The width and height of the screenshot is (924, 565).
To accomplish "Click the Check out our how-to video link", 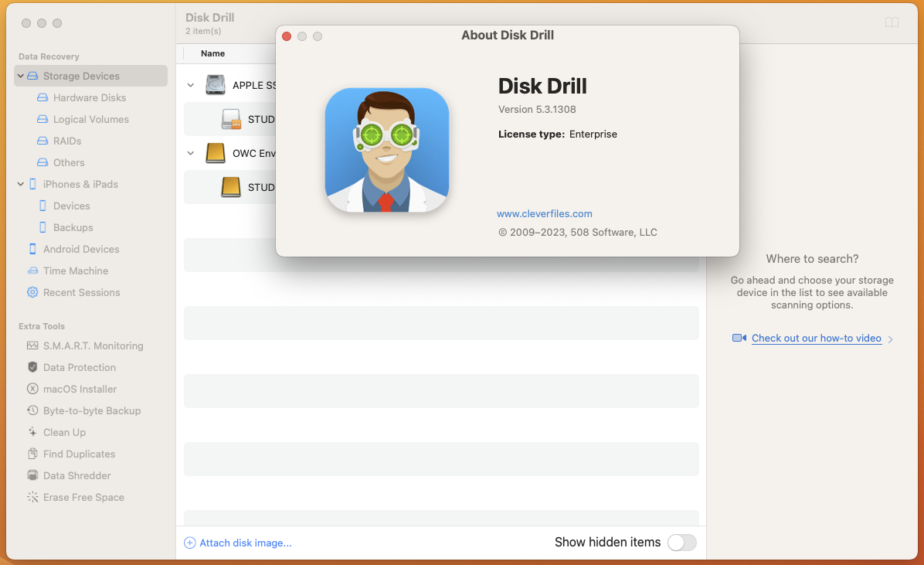I will (816, 339).
